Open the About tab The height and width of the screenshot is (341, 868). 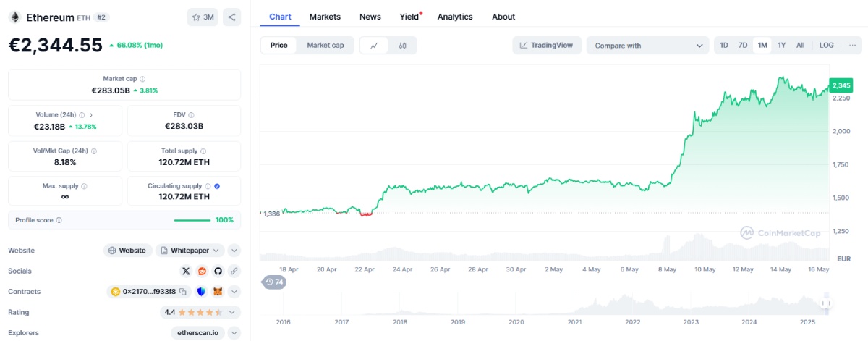[x=503, y=17]
